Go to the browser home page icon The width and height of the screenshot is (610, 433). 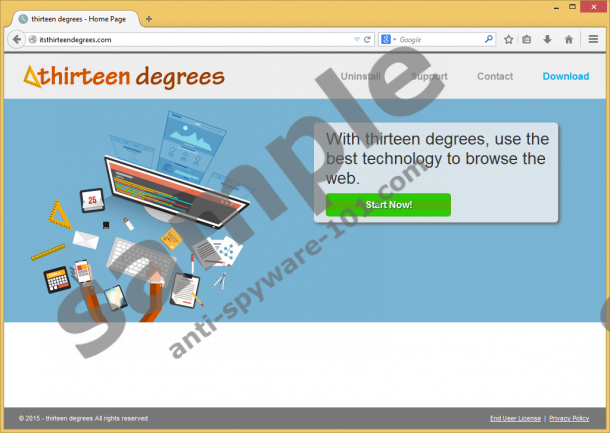(x=568, y=40)
